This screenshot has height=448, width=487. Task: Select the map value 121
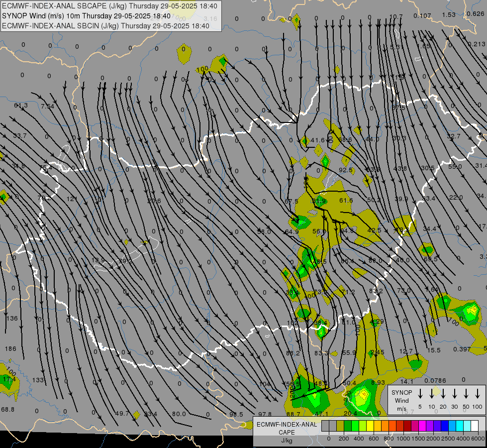click(x=72, y=199)
